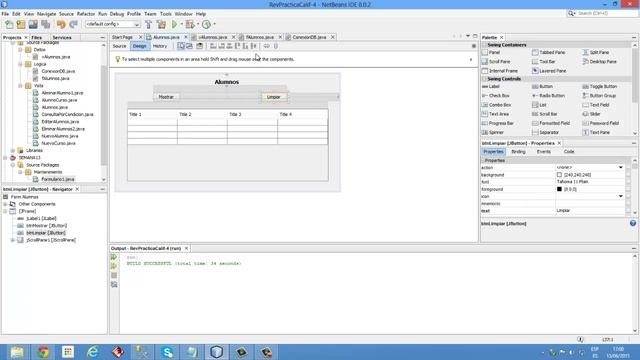This screenshot has height=360, width=640.
Task: Open the Source menu
Action: [x=66, y=14]
